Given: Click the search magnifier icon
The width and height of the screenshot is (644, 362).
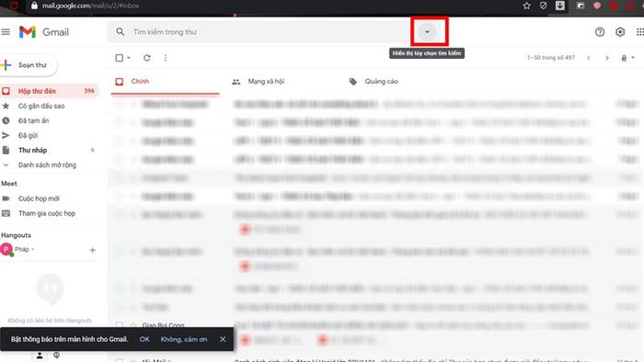Looking at the screenshot, I should click(x=120, y=31).
